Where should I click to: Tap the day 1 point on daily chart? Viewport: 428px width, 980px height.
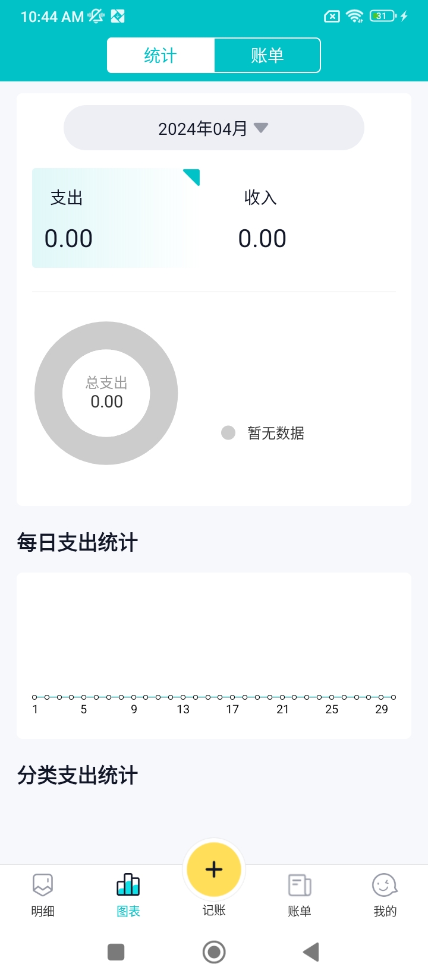point(34,697)
